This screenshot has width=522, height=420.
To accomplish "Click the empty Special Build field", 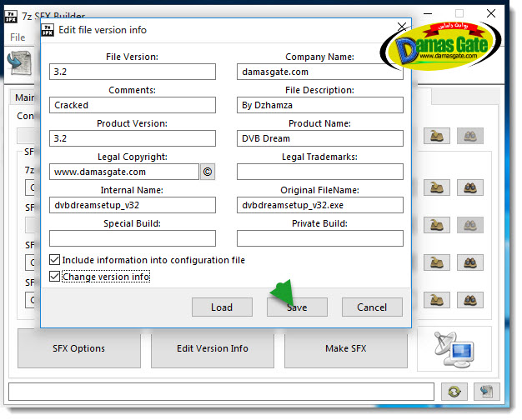I will point(133,238).
